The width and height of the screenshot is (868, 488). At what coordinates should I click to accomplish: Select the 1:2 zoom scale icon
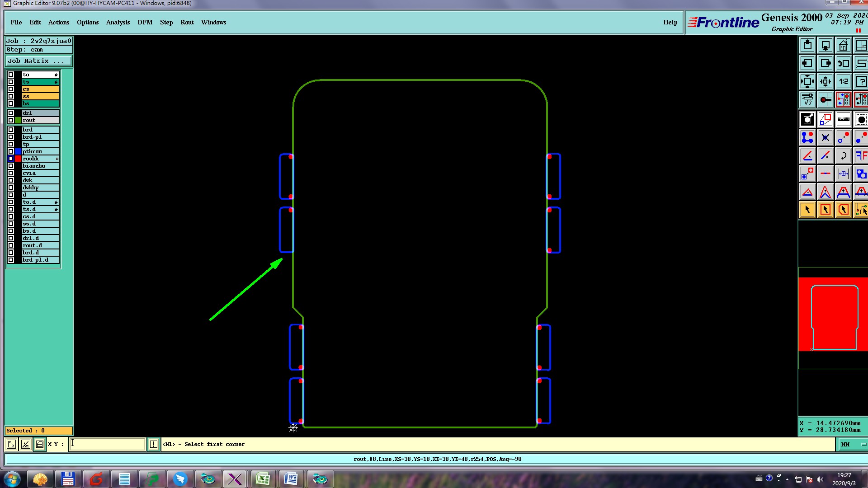[843, 81]
